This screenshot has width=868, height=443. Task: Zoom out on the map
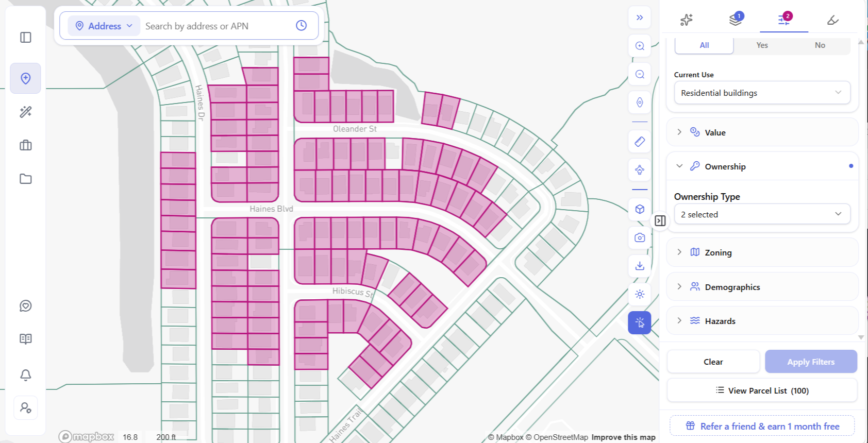(640, 74)
